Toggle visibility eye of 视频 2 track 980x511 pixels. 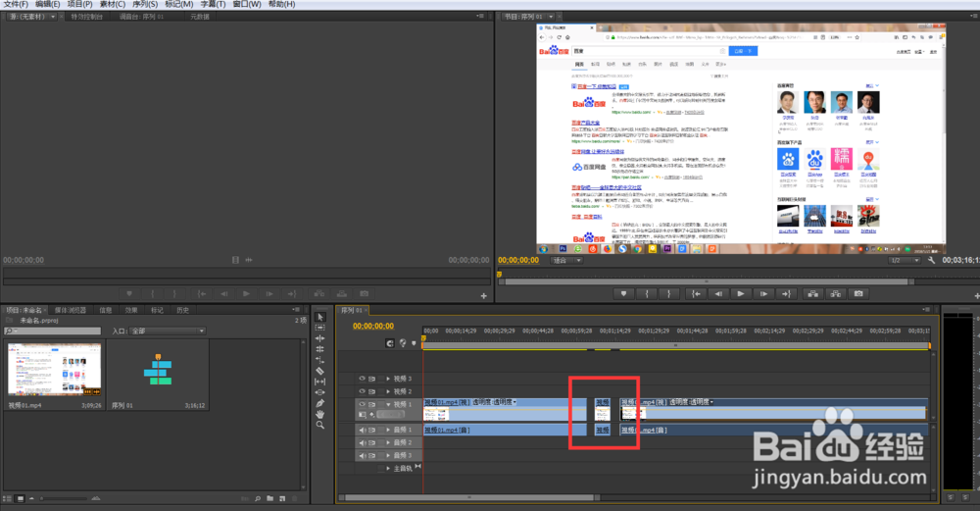362,391
